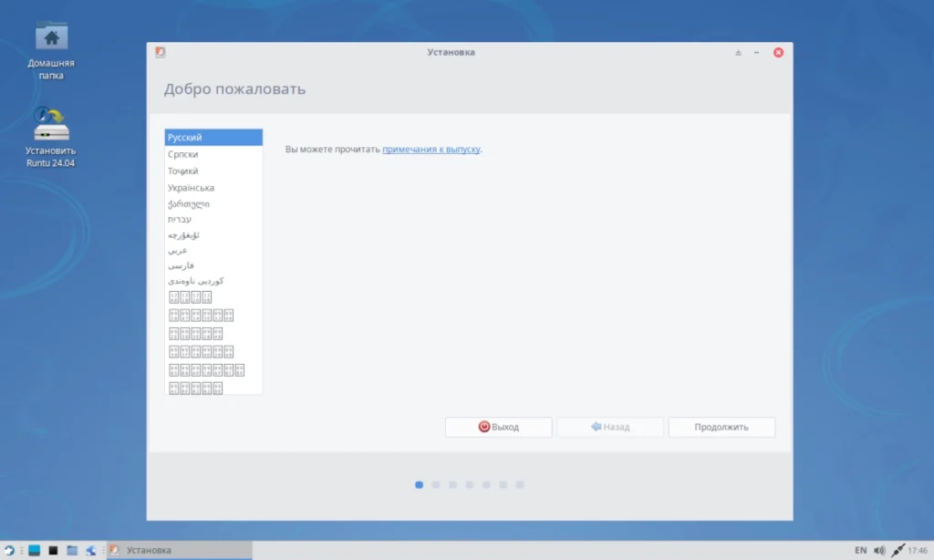Open the Runtu start menu in the taskbar
Image resolution: width=934 pixels, height=560 pixels.
[x=9, y=551]
